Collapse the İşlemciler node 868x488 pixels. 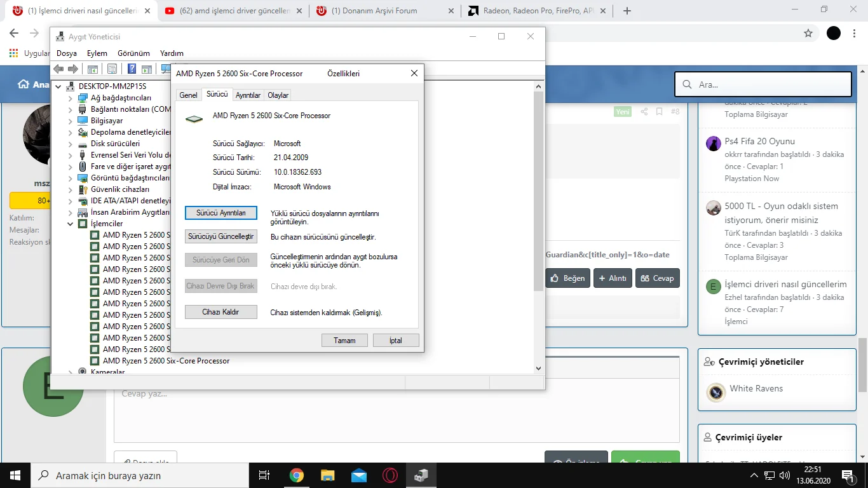pos(71,224)
